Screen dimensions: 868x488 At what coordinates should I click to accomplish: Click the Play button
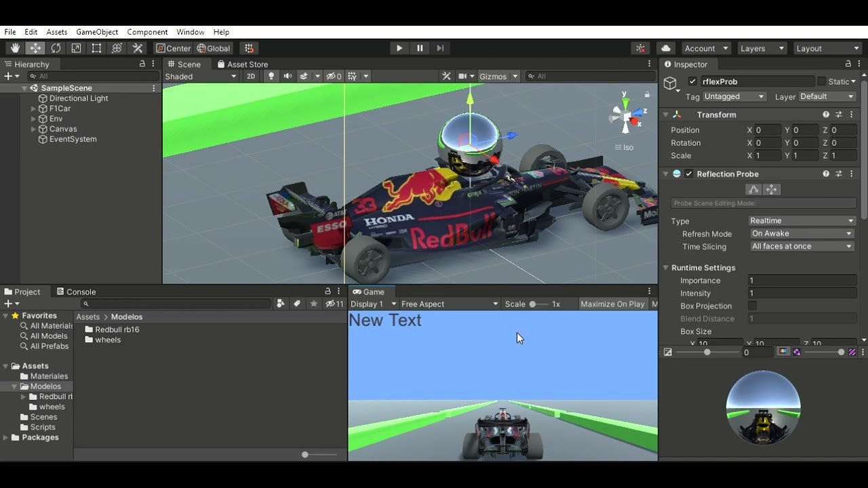pos(399,48)
